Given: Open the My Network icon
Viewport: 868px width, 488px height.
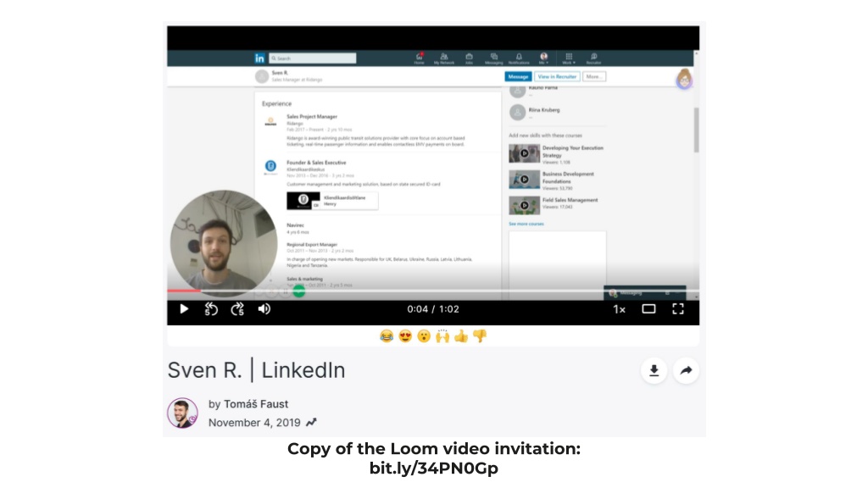Looking at the screenshot, I should coord(444,58).
